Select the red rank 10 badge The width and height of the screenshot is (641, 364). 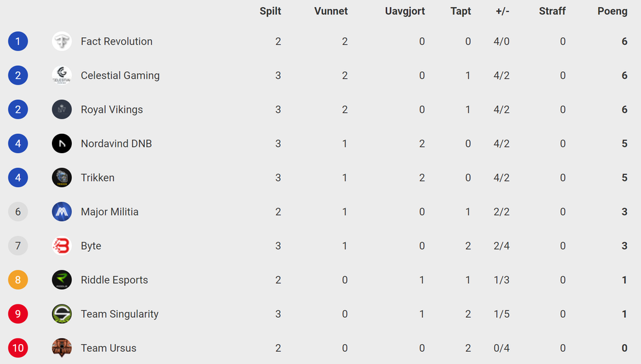[x=18, y=348]
